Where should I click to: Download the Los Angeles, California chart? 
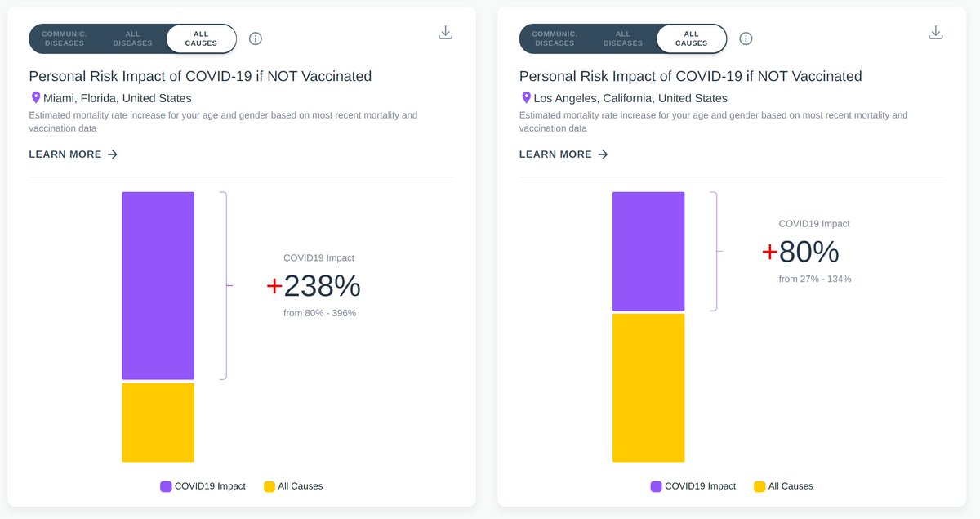(x=936, y=33)
